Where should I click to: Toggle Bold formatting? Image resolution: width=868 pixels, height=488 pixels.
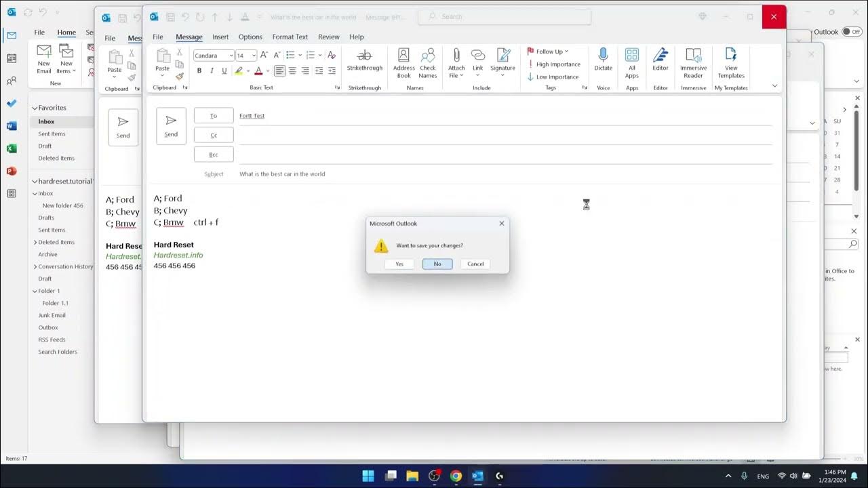pos(199,70)
